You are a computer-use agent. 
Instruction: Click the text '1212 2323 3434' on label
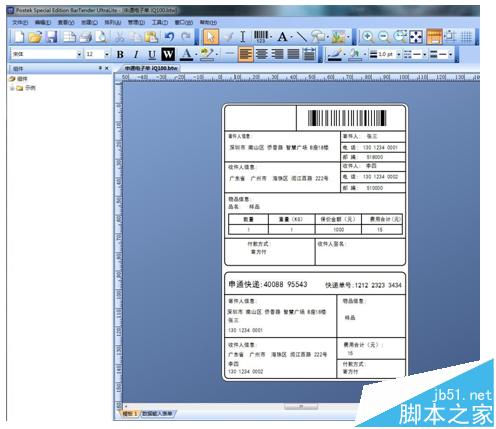tap(378, 285)
